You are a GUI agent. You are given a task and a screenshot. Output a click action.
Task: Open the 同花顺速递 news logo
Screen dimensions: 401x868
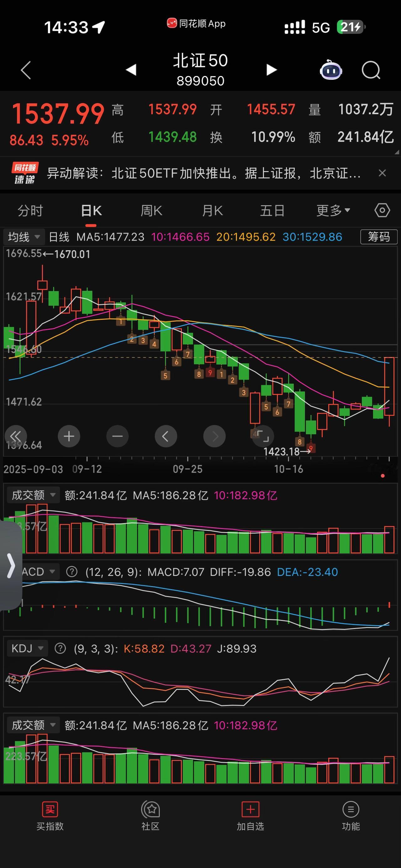(x=25, y=173)
